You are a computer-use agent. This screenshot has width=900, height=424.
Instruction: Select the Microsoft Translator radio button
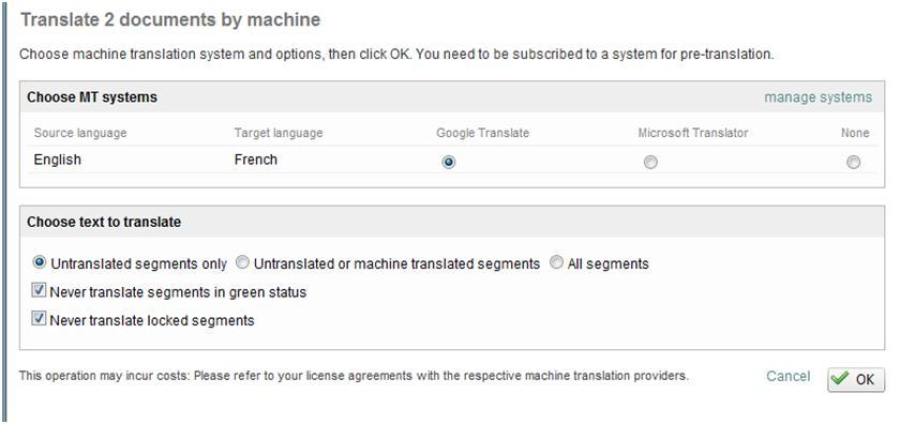(x=650, y=162)
